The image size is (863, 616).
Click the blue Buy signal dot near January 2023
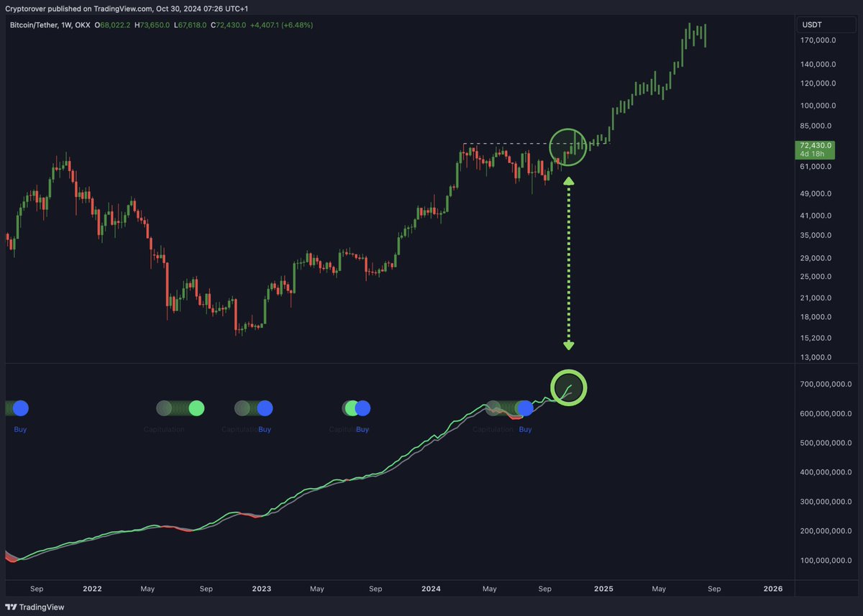coord(265,408)
